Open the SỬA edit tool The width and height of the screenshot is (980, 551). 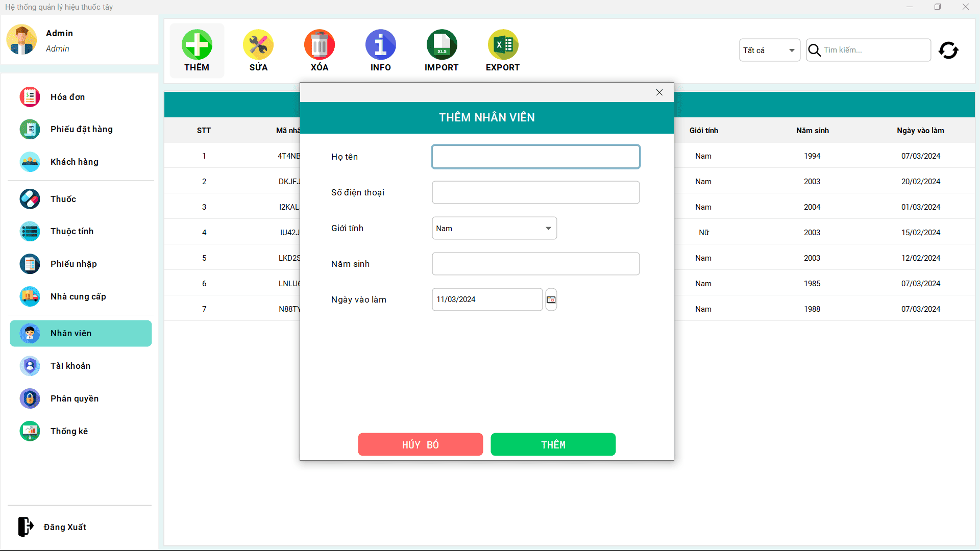(x=258, y=45)
